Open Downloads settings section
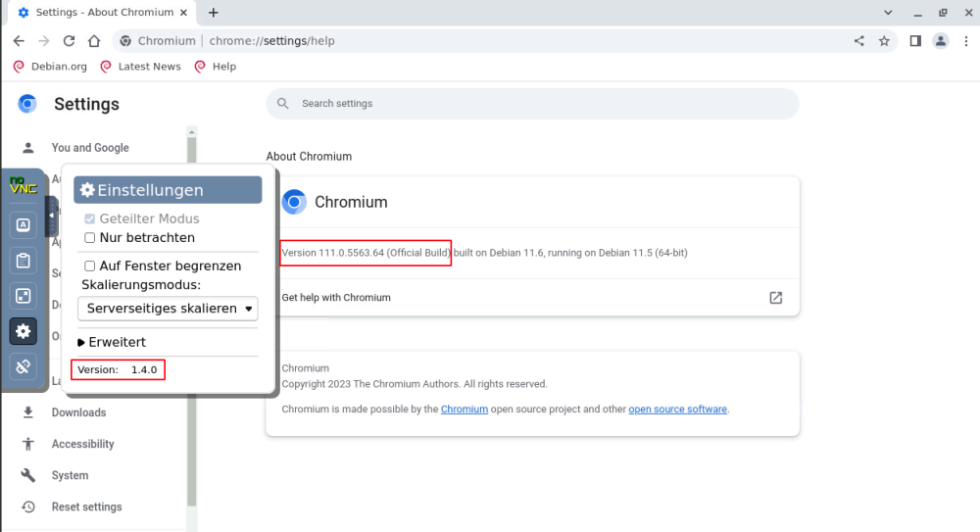Image resolution: width=980 pixels, height=532 pixels. coord(78,412)
